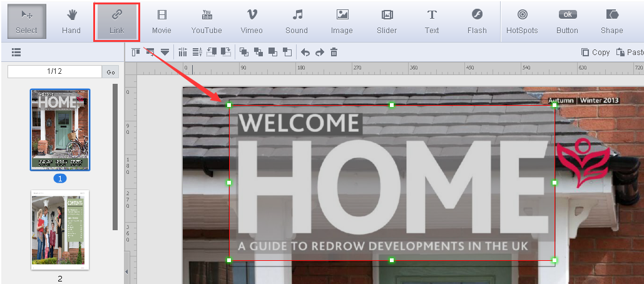Click the page 2 label under thumbnail

(60, 278)
